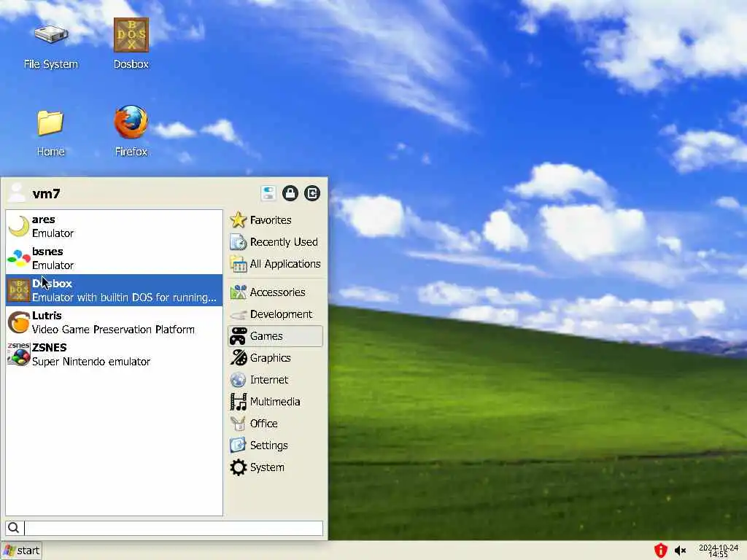Click the log out icon

pos(312,193)
